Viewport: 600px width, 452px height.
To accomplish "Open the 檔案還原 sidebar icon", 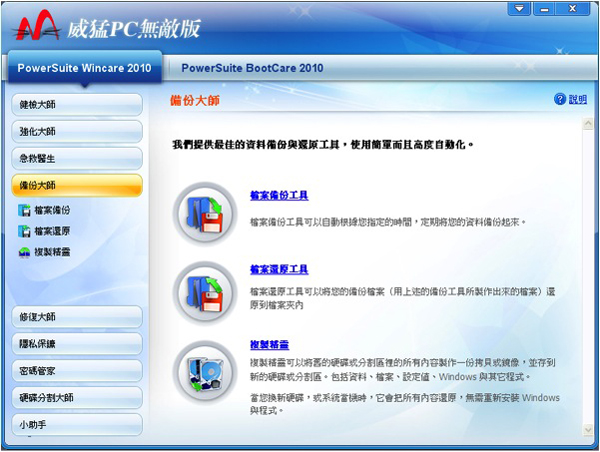I will pyautogui.click(x=24, y=231).
